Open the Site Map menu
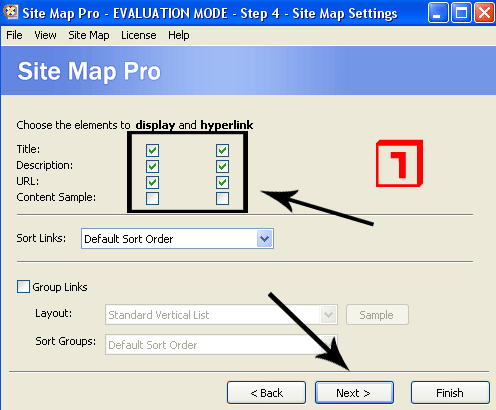 click(x=89, y=35)
